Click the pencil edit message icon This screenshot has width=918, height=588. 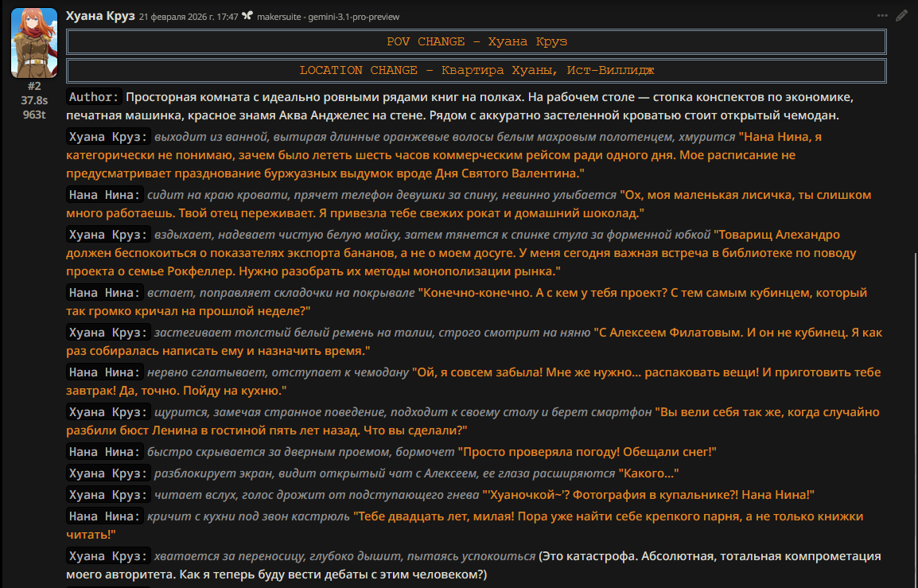coord(901,15)
